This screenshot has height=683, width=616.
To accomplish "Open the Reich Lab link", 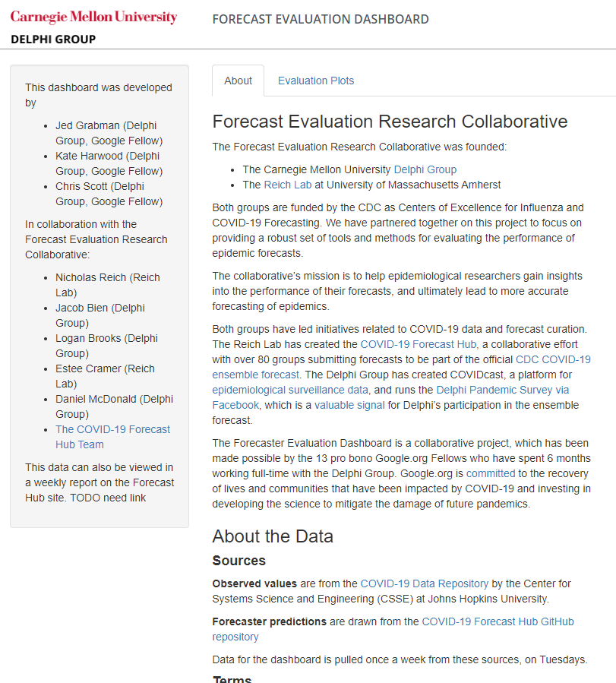I will point(288,185).
